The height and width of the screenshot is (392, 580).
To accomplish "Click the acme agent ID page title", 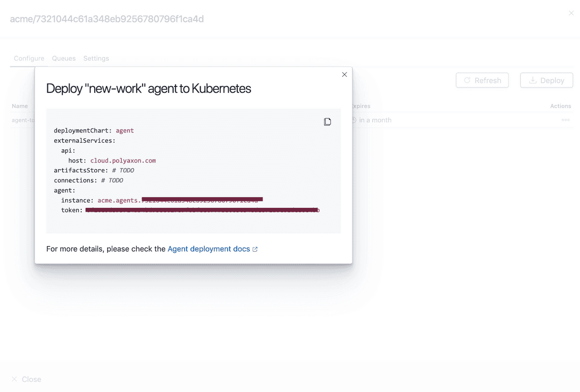I will tap(107, 19).
